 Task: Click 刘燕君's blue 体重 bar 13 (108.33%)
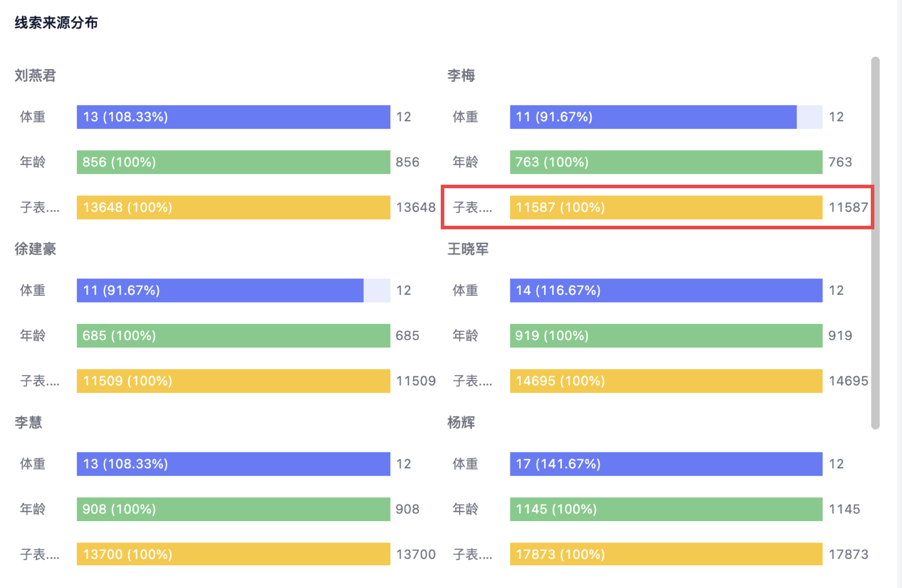pyautogui.click(x=233, y=117)
